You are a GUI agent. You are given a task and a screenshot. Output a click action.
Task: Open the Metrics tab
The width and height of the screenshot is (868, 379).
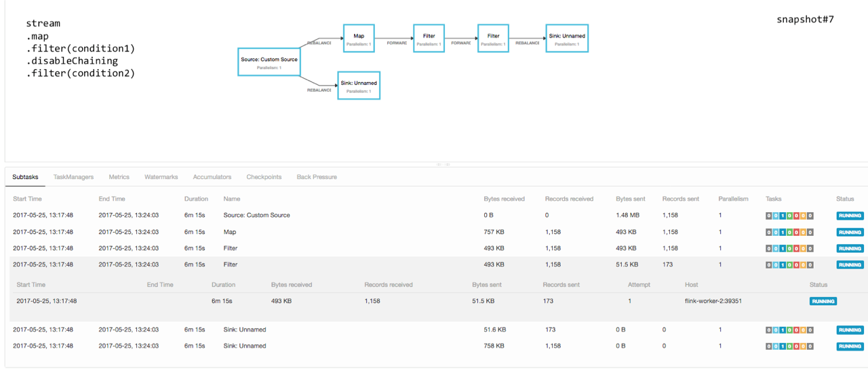(119, 177)
